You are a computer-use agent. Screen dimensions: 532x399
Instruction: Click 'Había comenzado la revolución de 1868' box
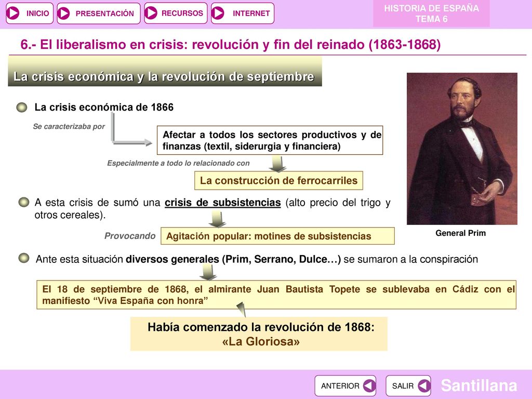click(x=259, y=334)
